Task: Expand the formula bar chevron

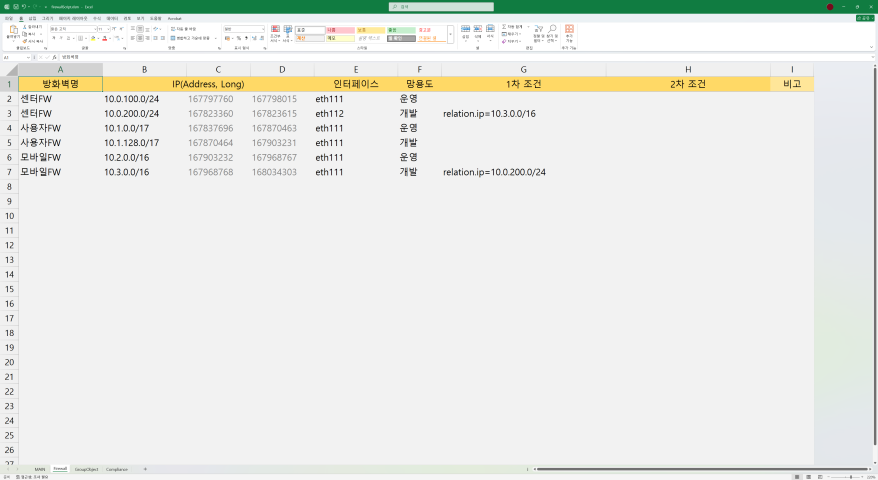Action: 872,57
